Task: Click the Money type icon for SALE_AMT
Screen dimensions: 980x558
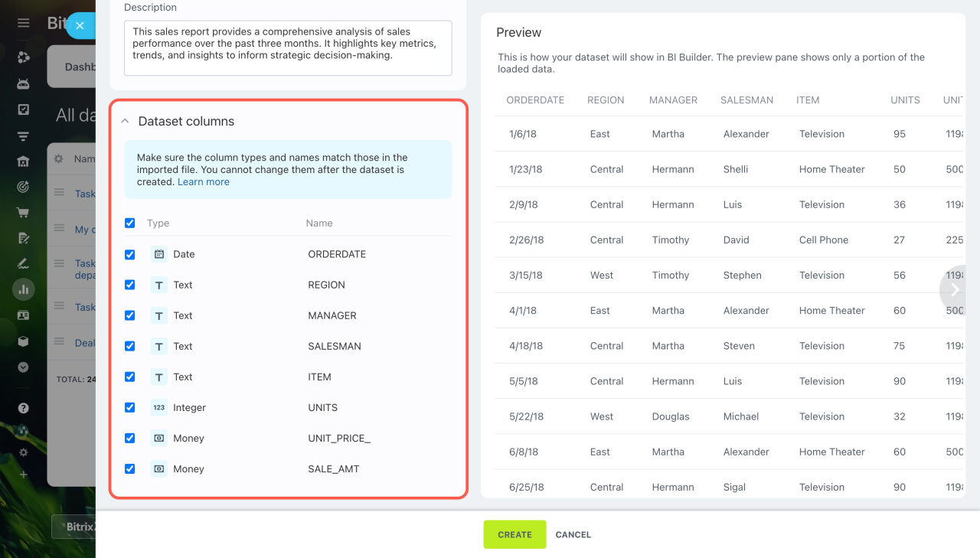Action: coord(158,469)
